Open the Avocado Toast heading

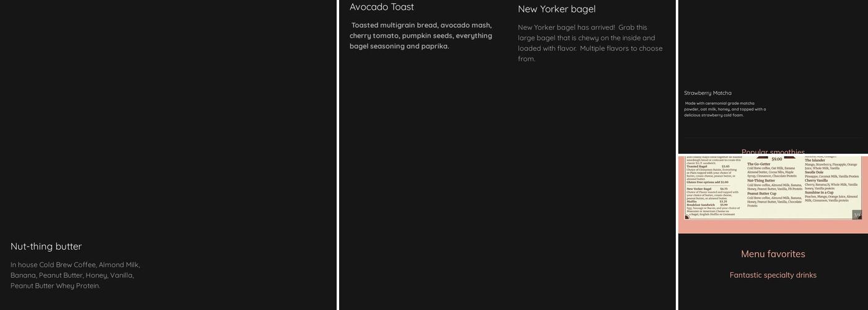tap(382, 7)
